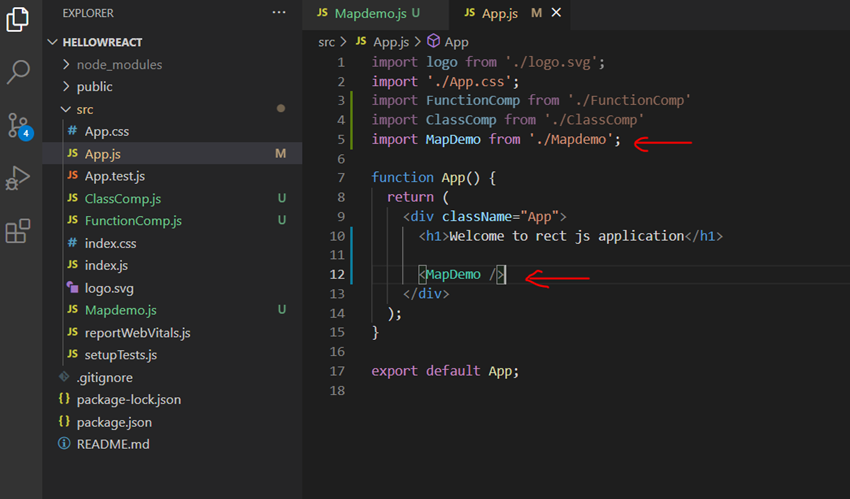Open ClassComp.js in the file tree
This screenshot has width=850, height=499.
click(122, 199)
